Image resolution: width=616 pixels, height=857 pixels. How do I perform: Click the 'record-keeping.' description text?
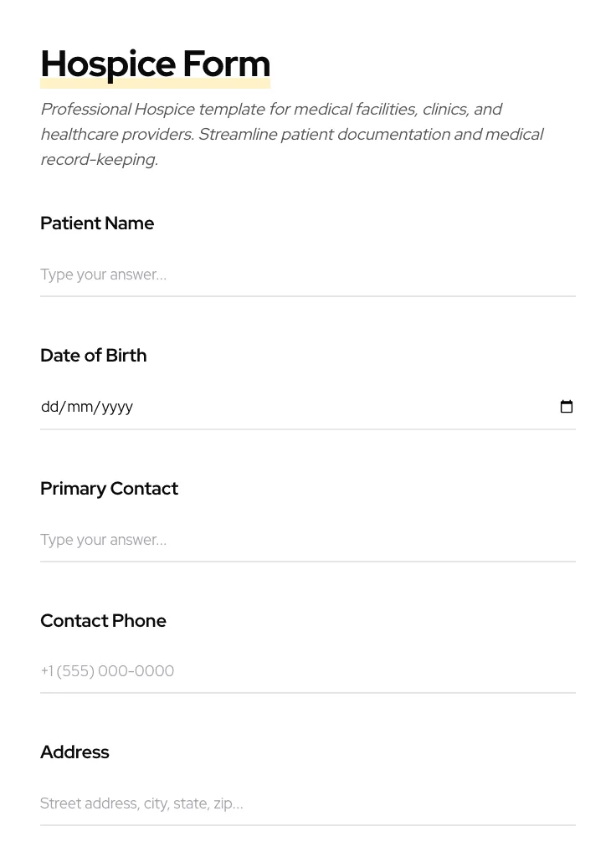99,160
